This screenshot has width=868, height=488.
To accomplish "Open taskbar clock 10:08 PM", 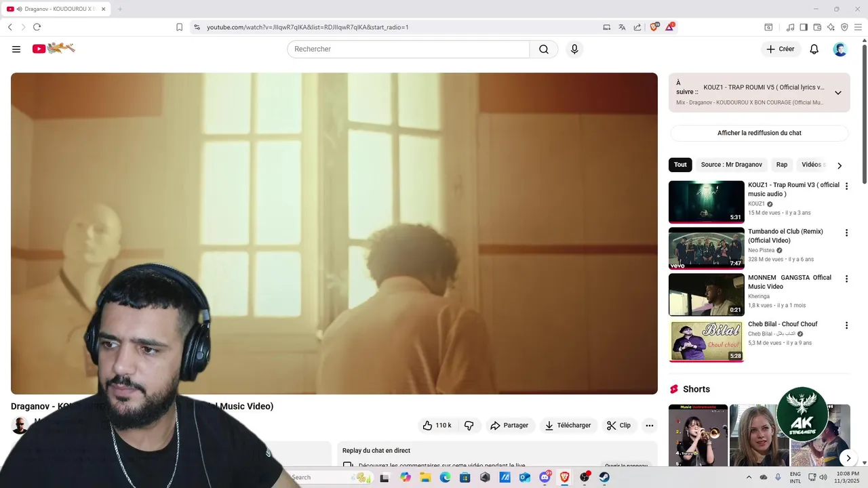I will [848, 477].
